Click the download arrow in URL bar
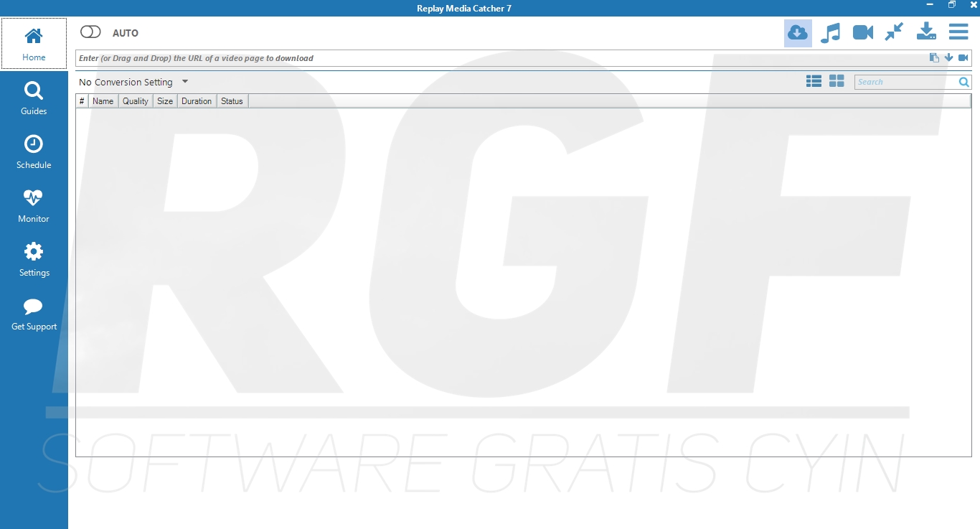980x529 pixels. [x=948, y=58]
